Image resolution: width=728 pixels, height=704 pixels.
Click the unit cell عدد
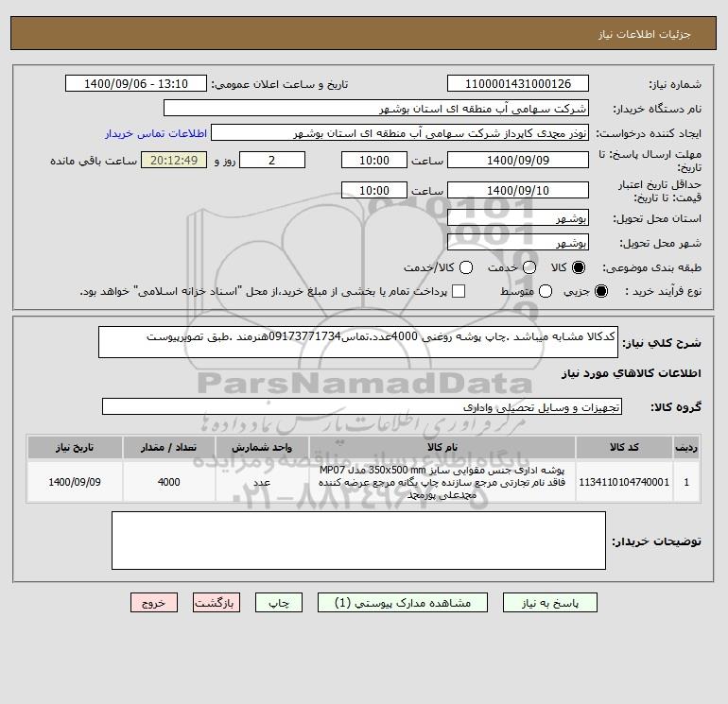(262, 482)
